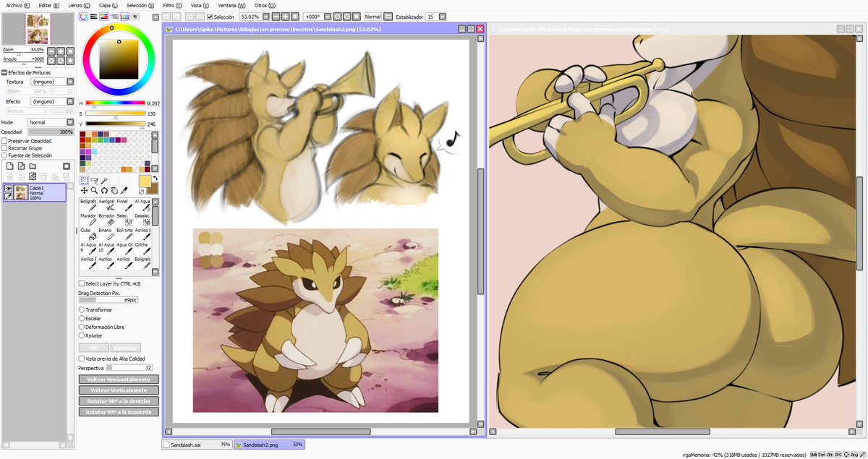Swap foreground and background colors
868x459 pixels.
155,179
